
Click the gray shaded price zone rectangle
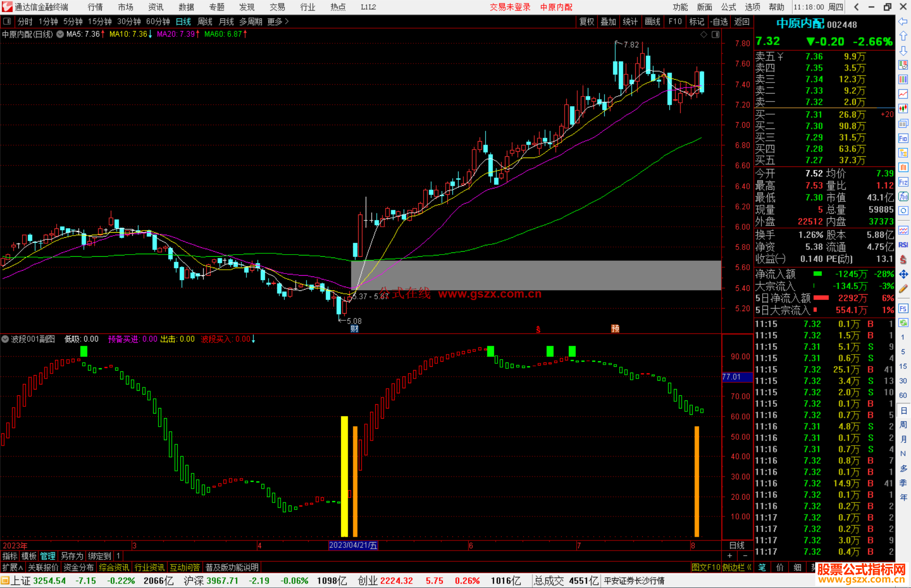[x=536, y=275]
